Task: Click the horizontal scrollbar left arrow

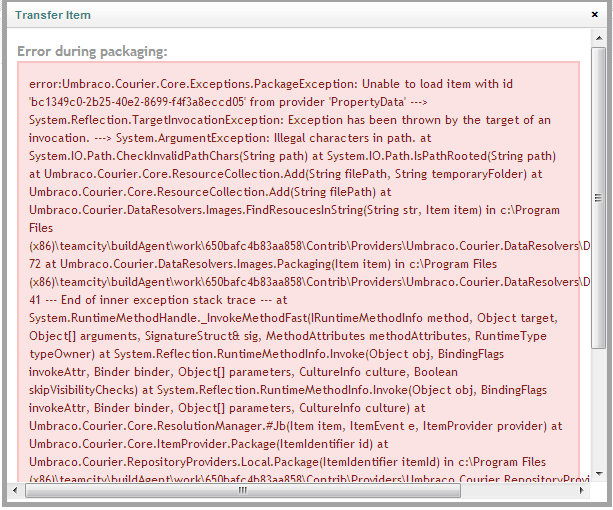Action: tap(15, 490)
